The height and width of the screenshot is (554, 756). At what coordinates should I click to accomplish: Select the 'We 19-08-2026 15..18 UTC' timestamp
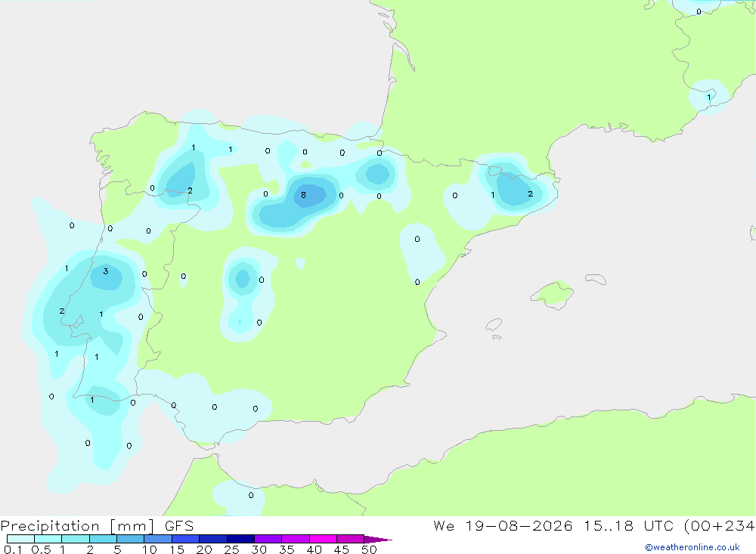[553, 525]
